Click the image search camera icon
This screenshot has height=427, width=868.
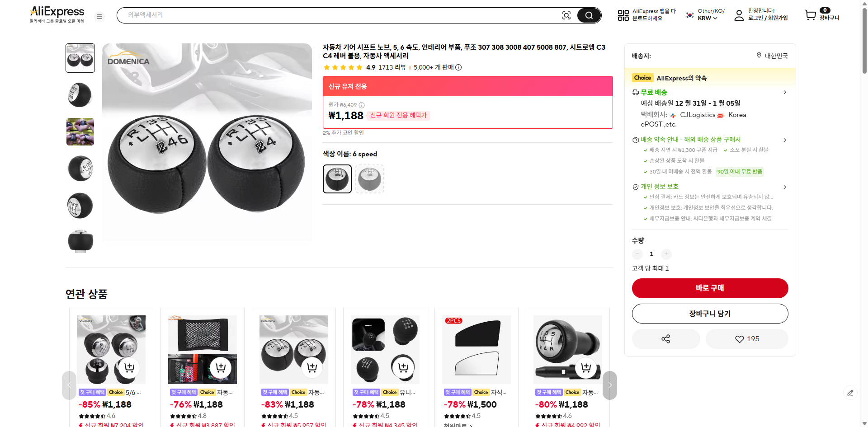click(566, 15)
